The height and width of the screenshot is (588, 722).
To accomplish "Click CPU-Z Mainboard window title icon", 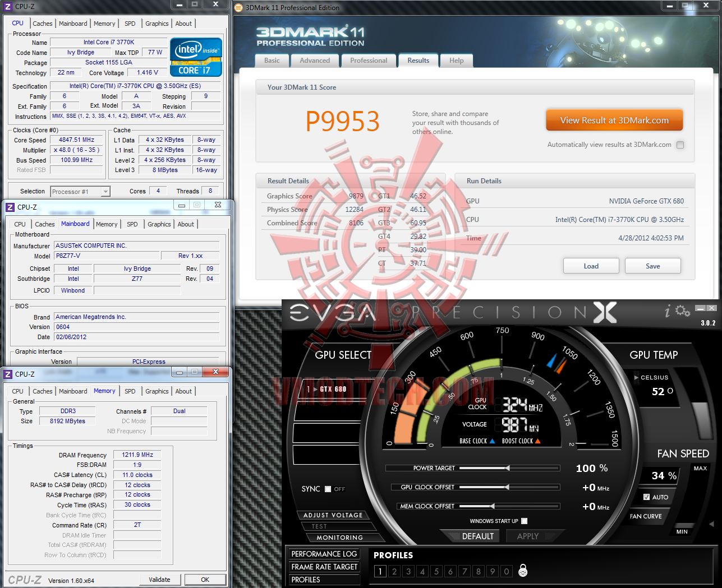I will click(10, 207).
